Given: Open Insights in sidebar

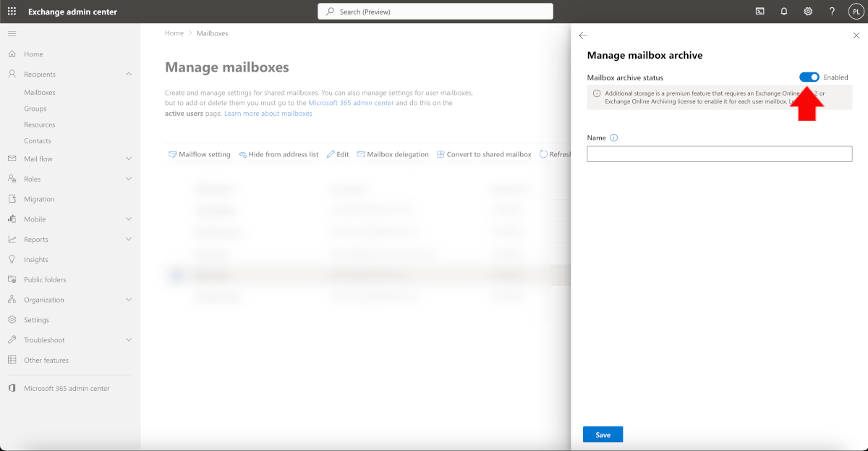Looking at the screenshot, I should point(36,259).
